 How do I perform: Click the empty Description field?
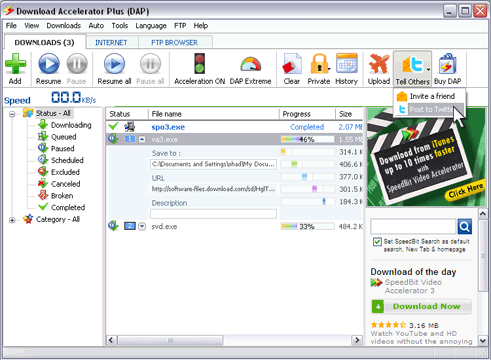213,214
